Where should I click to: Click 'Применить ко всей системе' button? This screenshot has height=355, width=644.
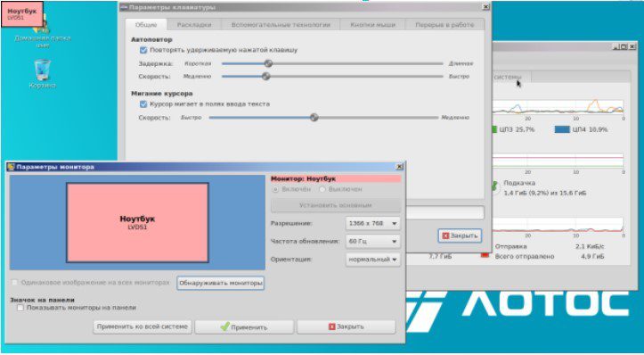pyautogui.click(x=143, y=326)
